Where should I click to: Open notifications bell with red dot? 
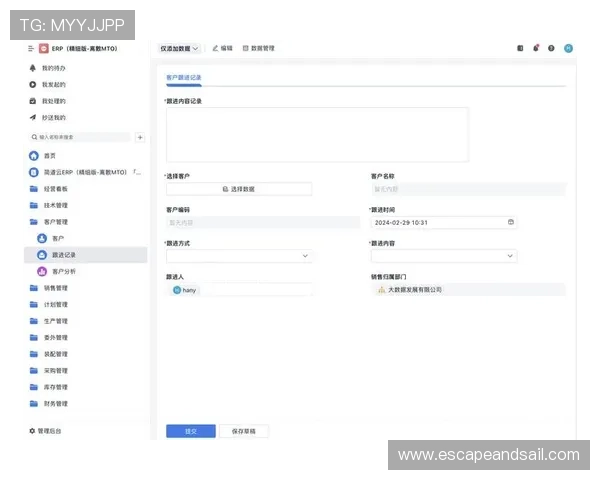[536, 48]
